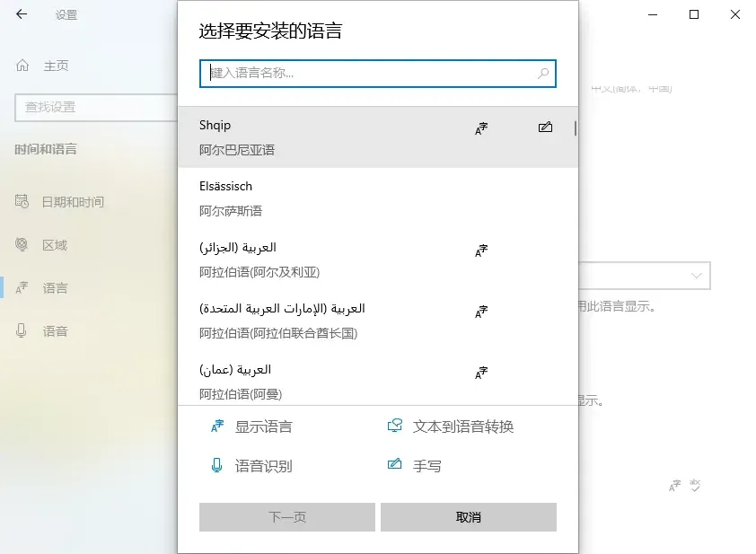Image resolution: width=756 pixels, height=554 pixels.
Task: Click the handwriting icon on the Shqip row
Action: (545, 128)
